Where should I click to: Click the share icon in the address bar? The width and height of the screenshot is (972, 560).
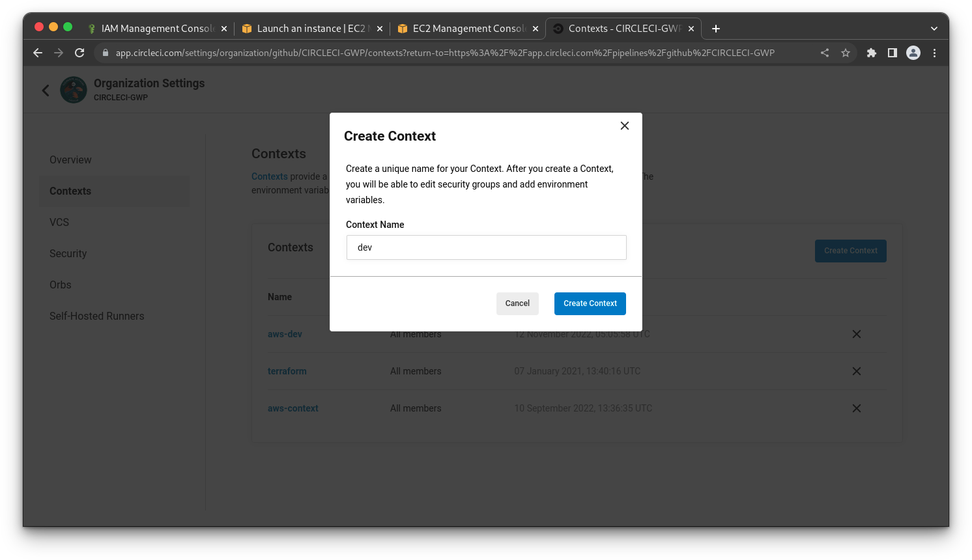[x=825, y=53]
